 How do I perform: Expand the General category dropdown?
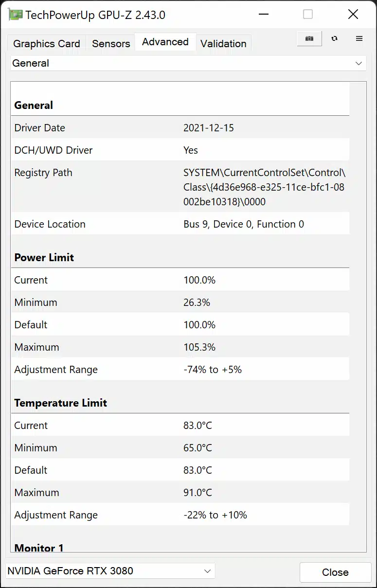pyautogui.click(x=188, y=63)
